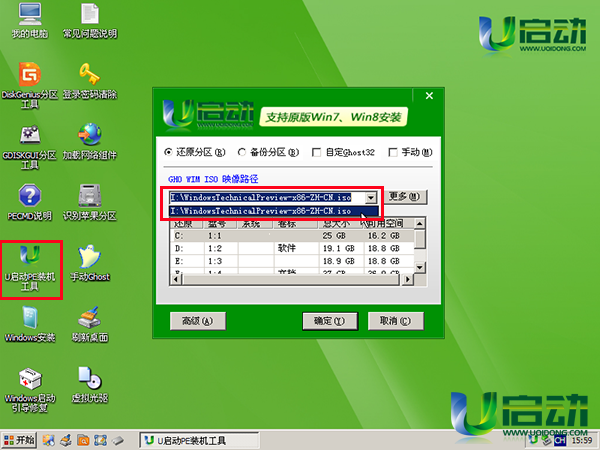Click partition list scroll up arrow
600x450 pixels.
click(420, 223)
